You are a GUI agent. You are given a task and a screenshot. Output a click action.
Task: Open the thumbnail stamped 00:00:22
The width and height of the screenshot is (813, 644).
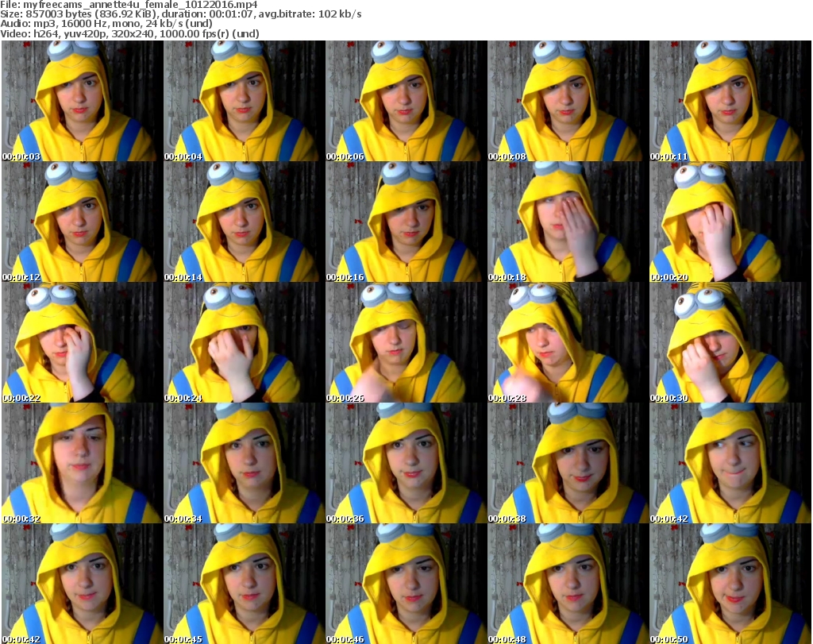pyautogui.click(x=83, y=343)
